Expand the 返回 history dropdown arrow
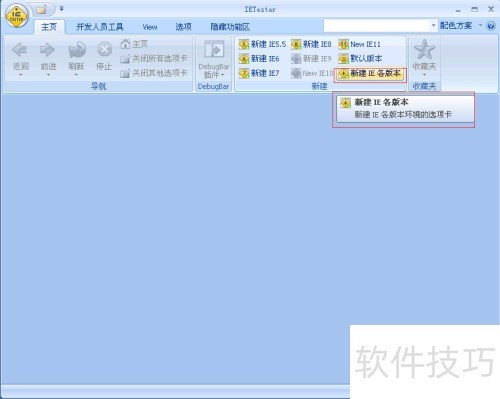 coord(20,75)
